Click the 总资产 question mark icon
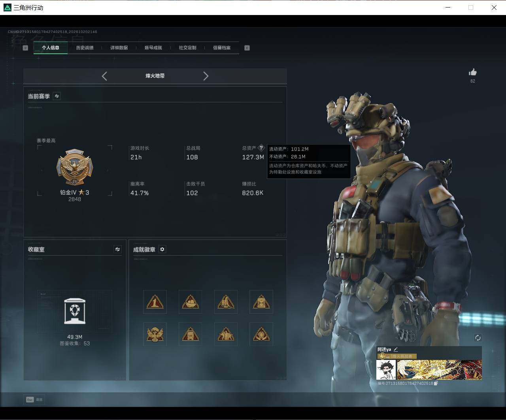Viewport: 506px width, 420px height. click(x=261, y=148)
